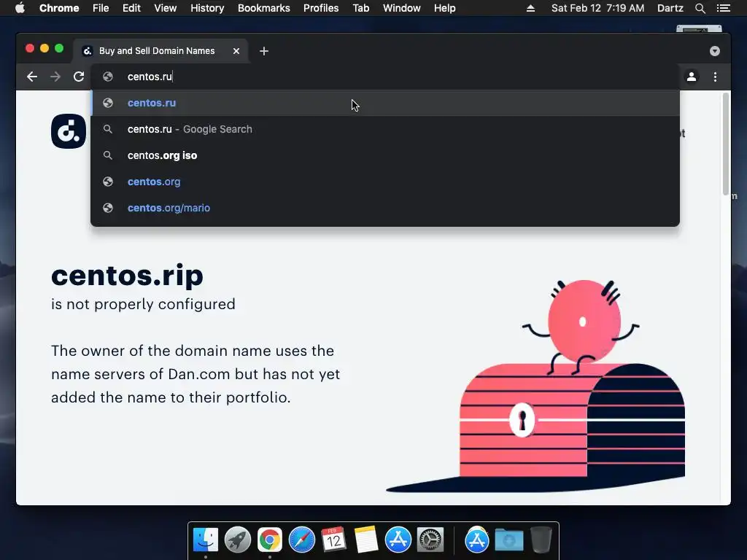Image resolution: width=747 pixels, height=560 pixels.
Task: Expand the tab search dropdown arrow
Action: (x=715, y=51)
